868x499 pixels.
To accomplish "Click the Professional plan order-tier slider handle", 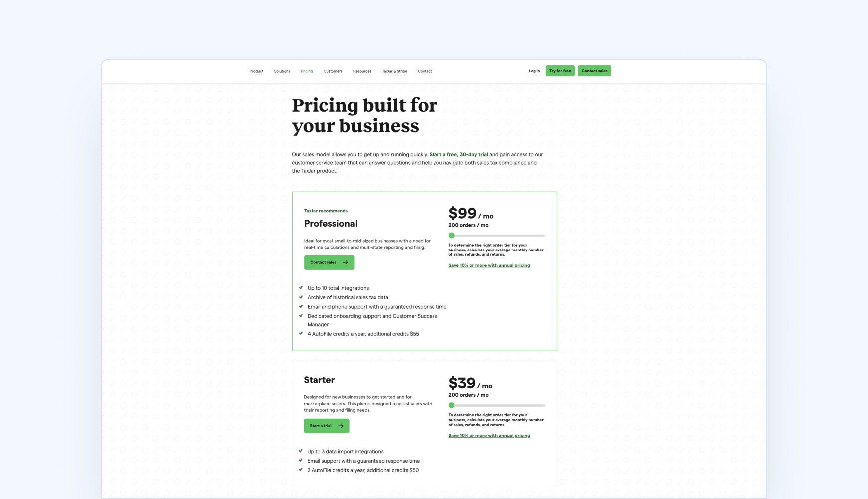I will point(451,236).
